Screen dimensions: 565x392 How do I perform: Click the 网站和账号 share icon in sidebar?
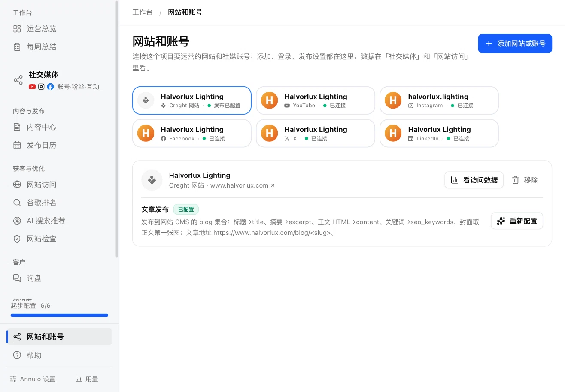17,337
